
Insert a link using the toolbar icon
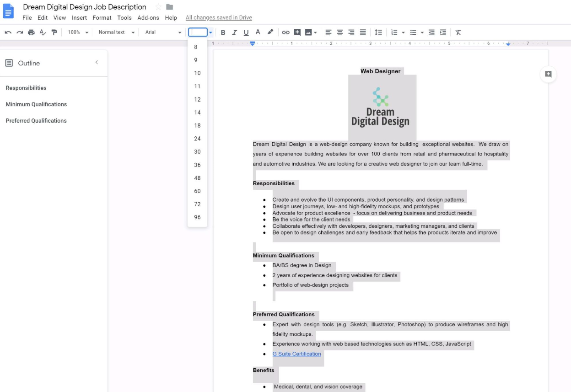[x=285, y=32]
